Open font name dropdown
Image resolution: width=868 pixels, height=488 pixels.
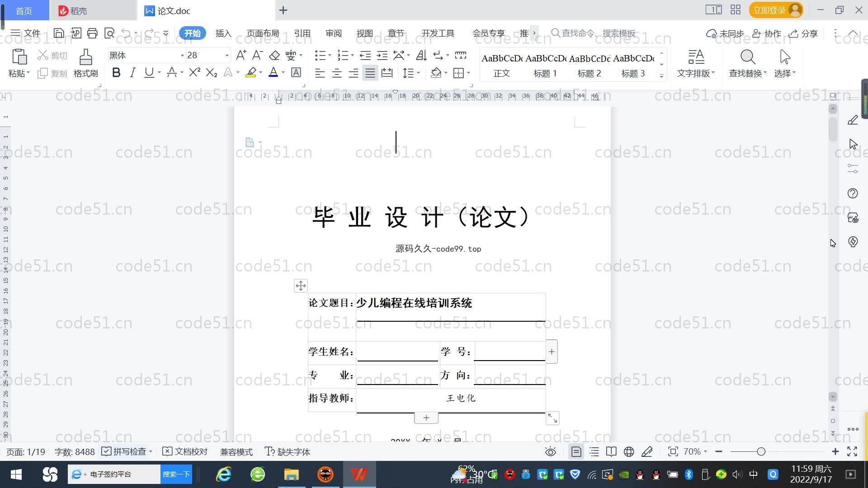pos(182,56)
